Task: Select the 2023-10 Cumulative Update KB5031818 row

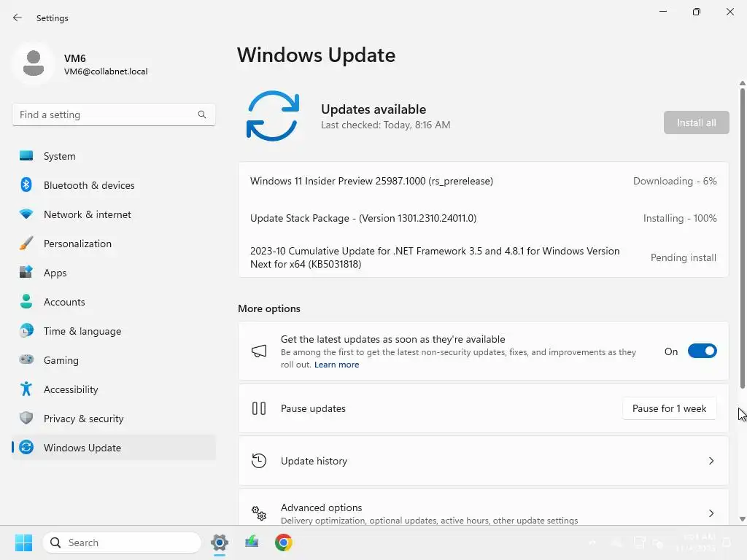Action: 483,257
